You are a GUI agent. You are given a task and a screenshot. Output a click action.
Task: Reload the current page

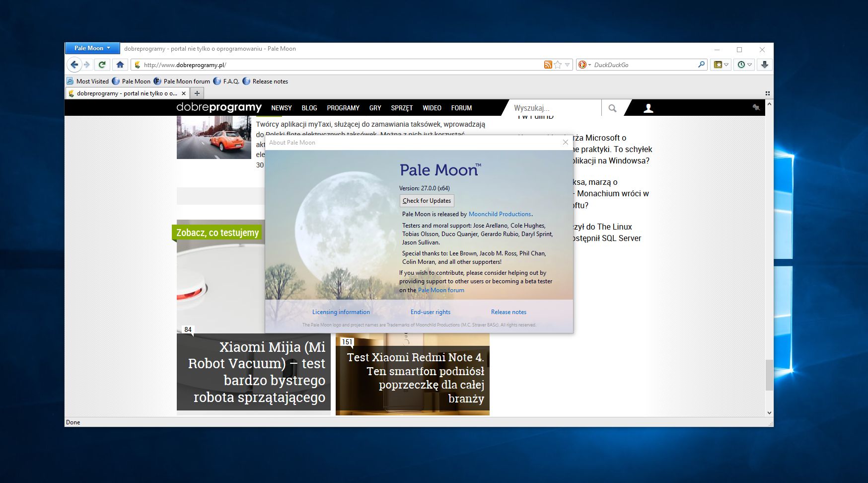click(x=102, y=65)
